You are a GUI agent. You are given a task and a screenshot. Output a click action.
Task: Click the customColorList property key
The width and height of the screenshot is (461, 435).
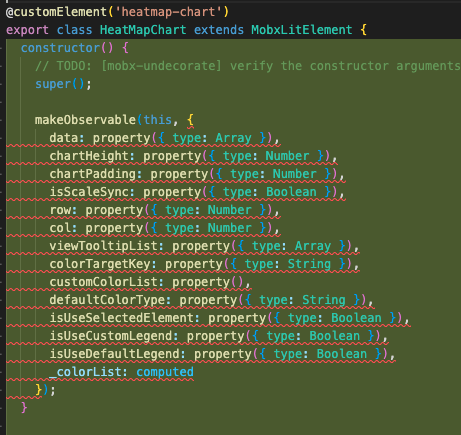click(x=103, y=282)
